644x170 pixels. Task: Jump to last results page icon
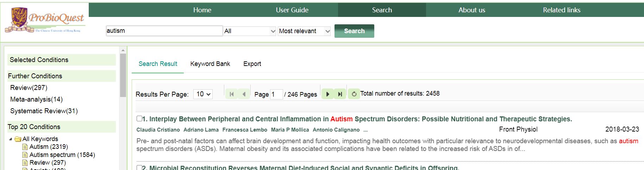click(340, 94)
